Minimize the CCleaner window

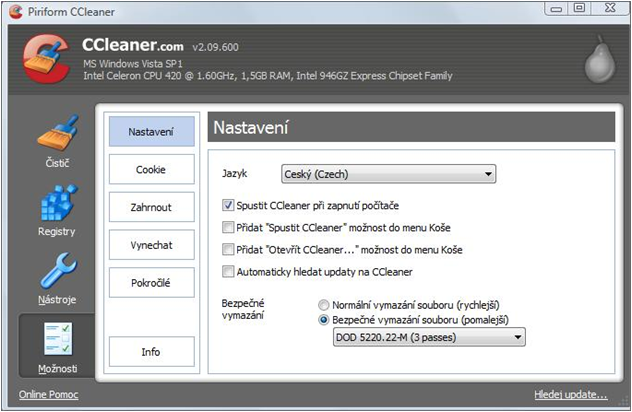click(x=556, y=8)
